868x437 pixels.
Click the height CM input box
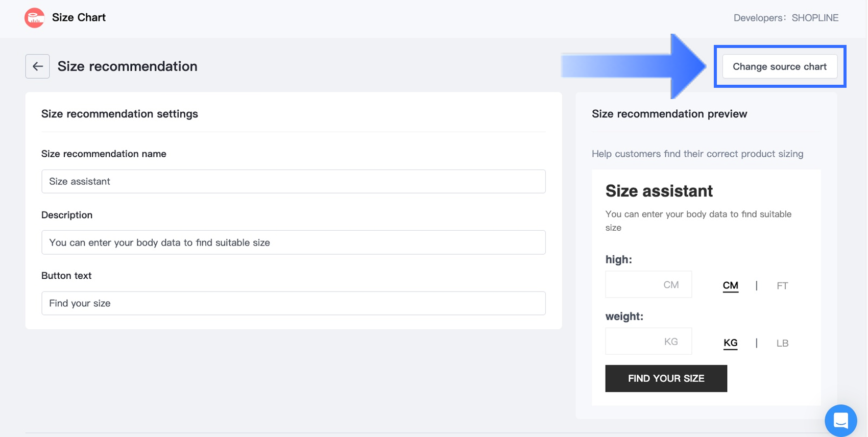click(648, 284)
